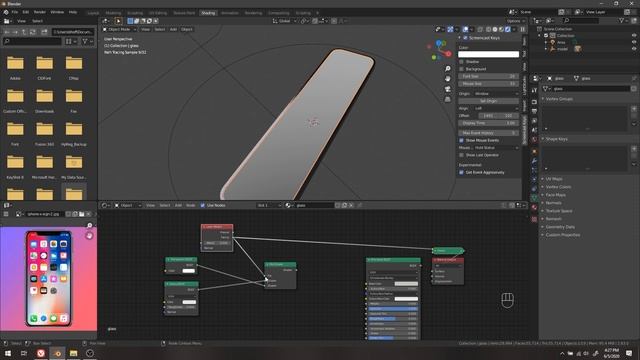640x360 pixels.
Task: Open the Render properties tab icon
Action: tap(534, 102)
